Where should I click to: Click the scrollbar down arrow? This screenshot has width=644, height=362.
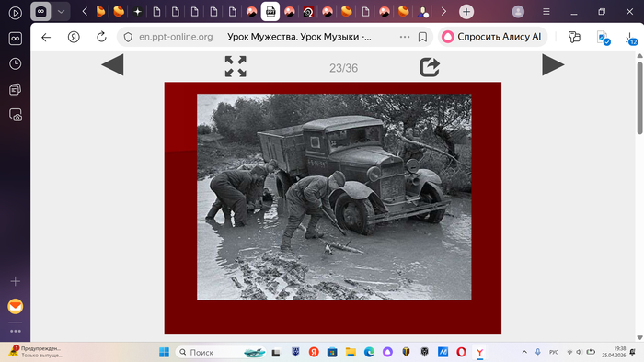pos(640,337)
